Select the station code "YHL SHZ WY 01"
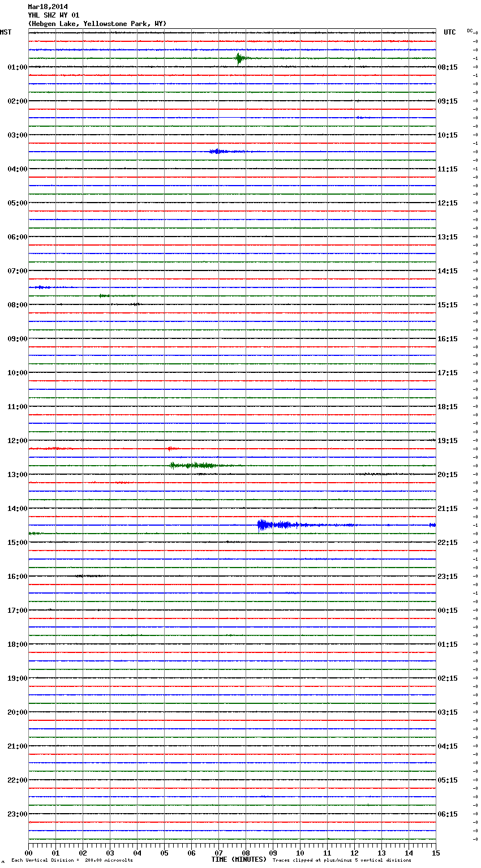The width and height of the screenshot is (481, 868). coord(54,15)
